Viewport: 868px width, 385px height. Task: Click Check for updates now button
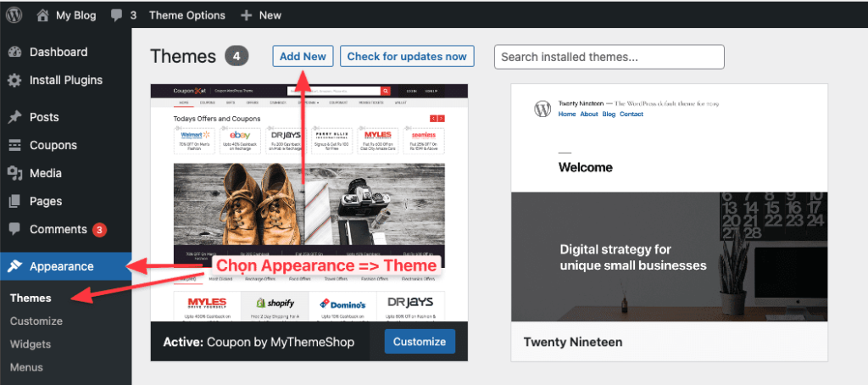(407, 56)
